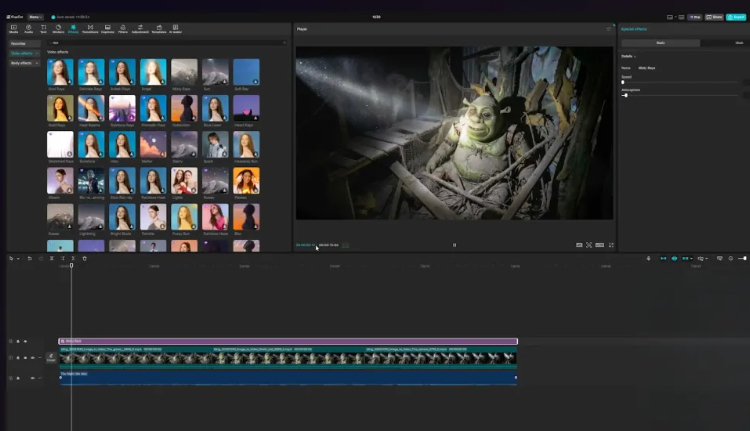Switch to the Filters tab
The width and height of the screenshot is (750, 431).
tap(123, 28)
